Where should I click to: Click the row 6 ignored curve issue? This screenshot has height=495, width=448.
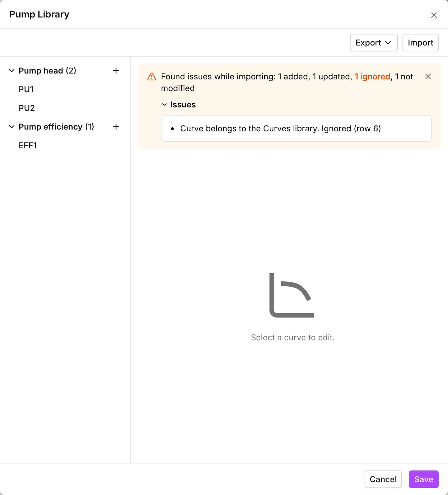pyautogui.click(x=280, y=129)
